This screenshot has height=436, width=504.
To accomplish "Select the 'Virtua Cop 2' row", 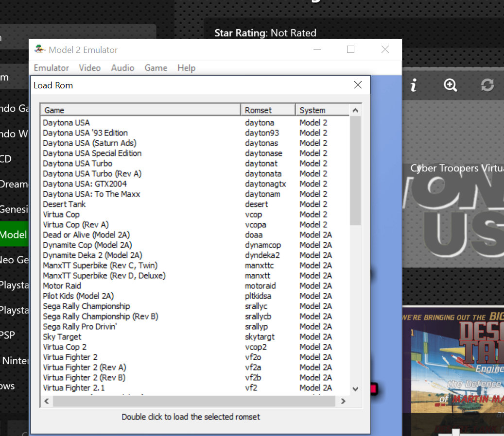I will [195, 347].
